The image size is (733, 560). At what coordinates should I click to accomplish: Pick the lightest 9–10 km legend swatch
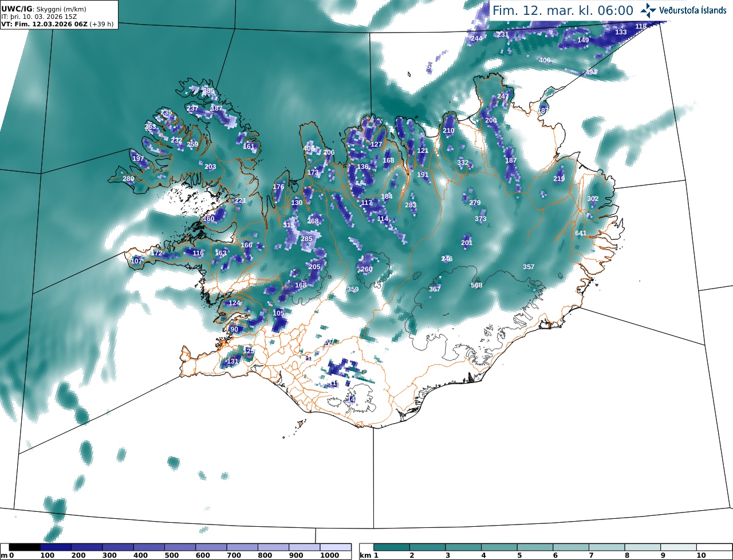tap(679, 547)
